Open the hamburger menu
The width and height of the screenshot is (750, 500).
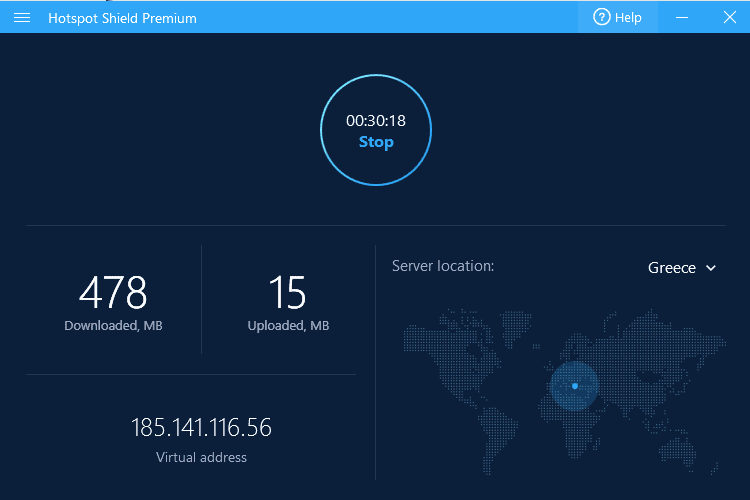22,18
